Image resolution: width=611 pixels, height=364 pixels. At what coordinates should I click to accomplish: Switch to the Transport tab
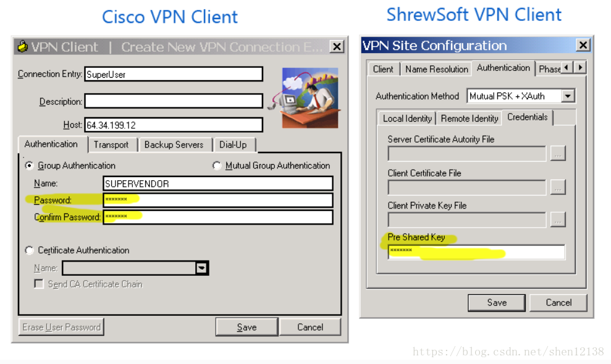[x=111, y=145]
